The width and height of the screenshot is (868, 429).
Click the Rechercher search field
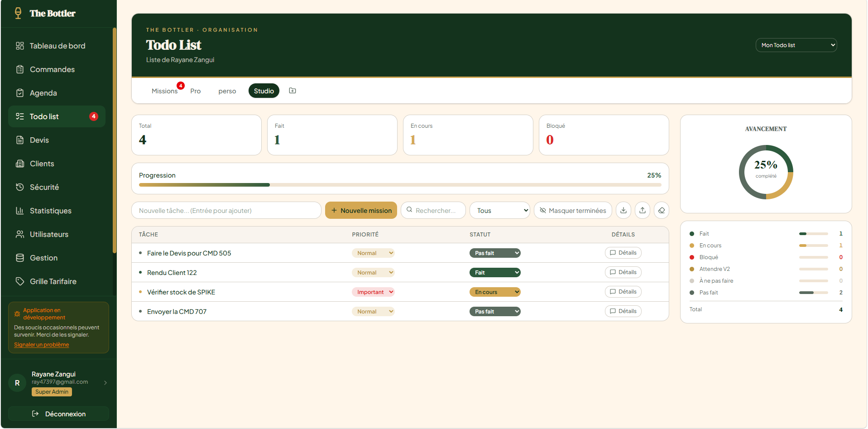[x=433, y=210]
